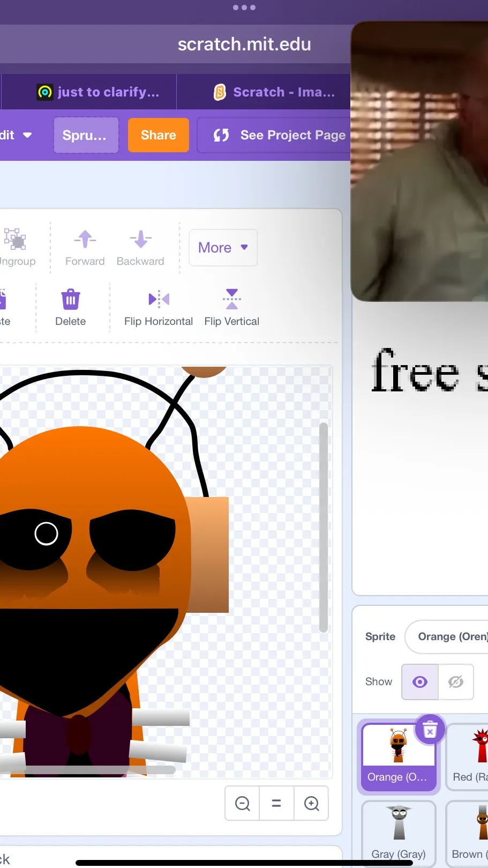This screenshot has width=488, height=868.
Task: Show the sprite with eye button
Action: pos(420,682)
